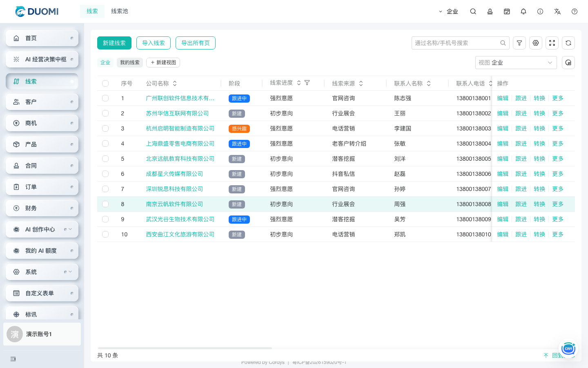588x368 pixels.
Task: Focus the 通过名称/手机号搜索 search field
Action: tap(461, 43)
